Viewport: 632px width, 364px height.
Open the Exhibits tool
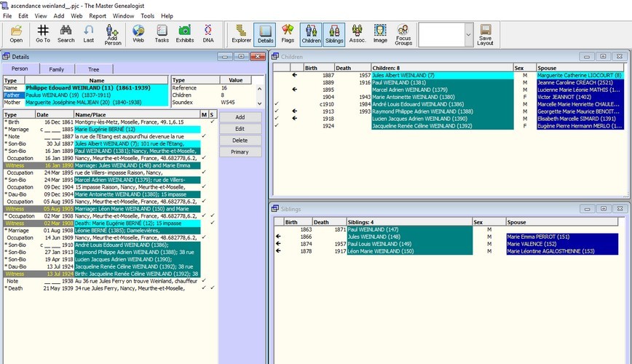[x=185, y=33]
